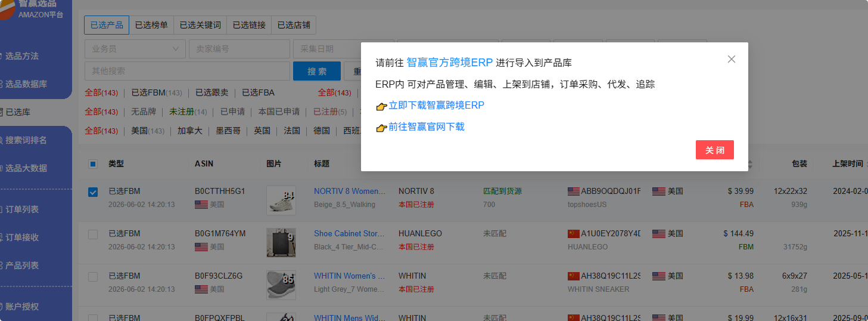
Task: Expand the 业务员 dropdown
Action: coord(135,49)
